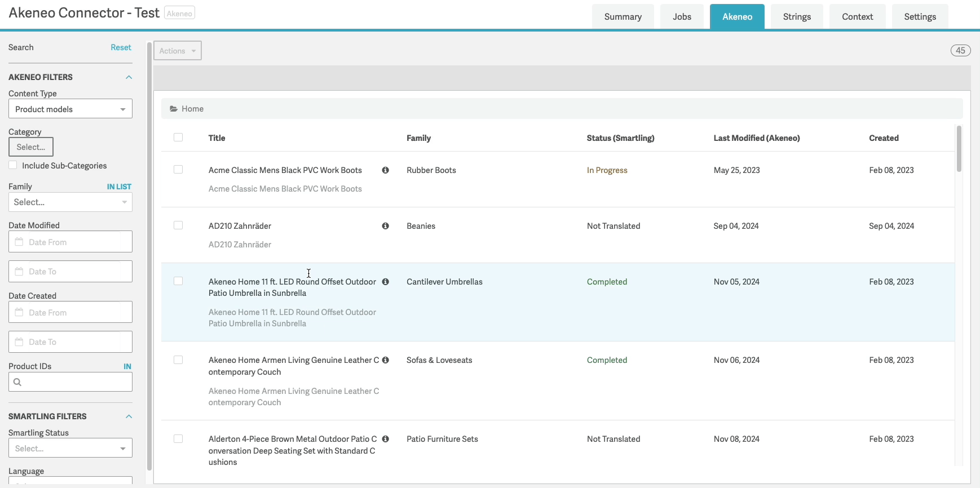Click calendar icon in Date Modified To field

coord(19,272)
